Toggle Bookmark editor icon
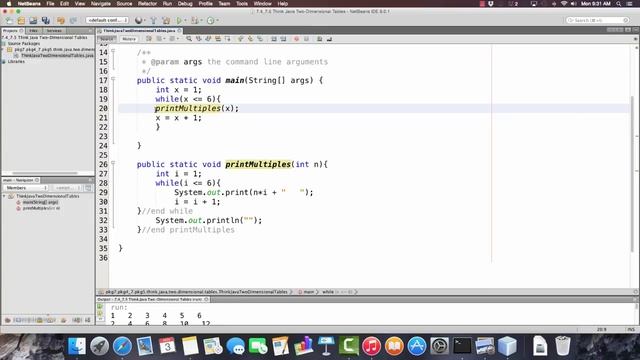The image size is (640, 360). coord(260,39)
